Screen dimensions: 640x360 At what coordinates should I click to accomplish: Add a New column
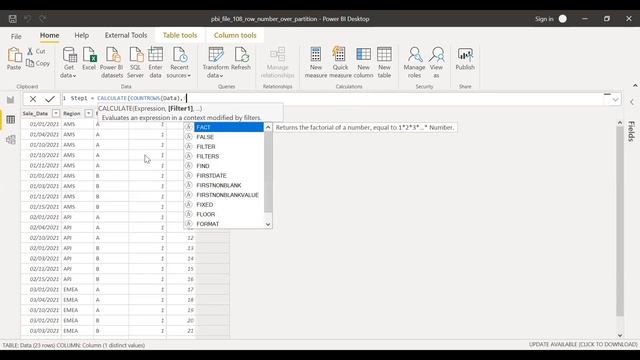[x=363, y=62]
